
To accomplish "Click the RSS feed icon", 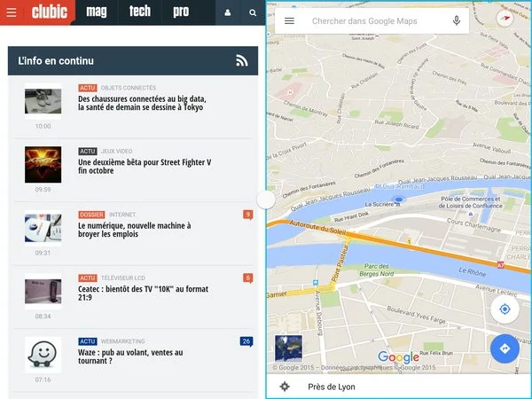I will [242, 60].
